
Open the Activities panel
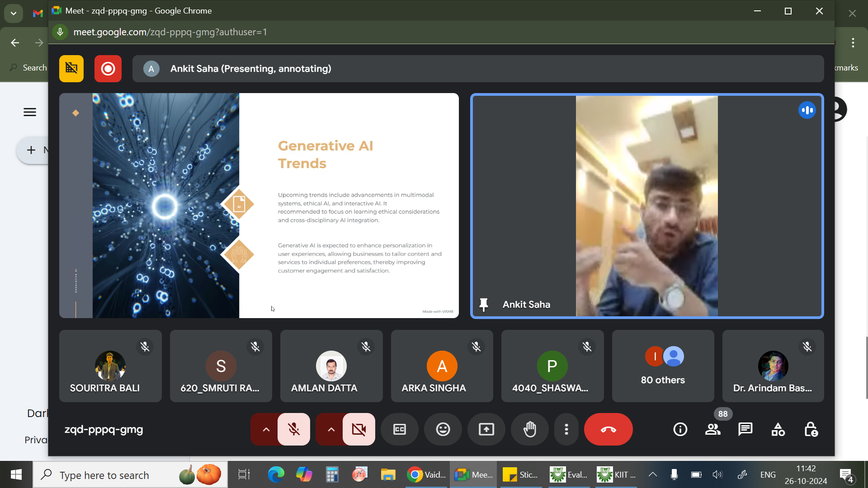pyautogui.click(x=778, y=429)
